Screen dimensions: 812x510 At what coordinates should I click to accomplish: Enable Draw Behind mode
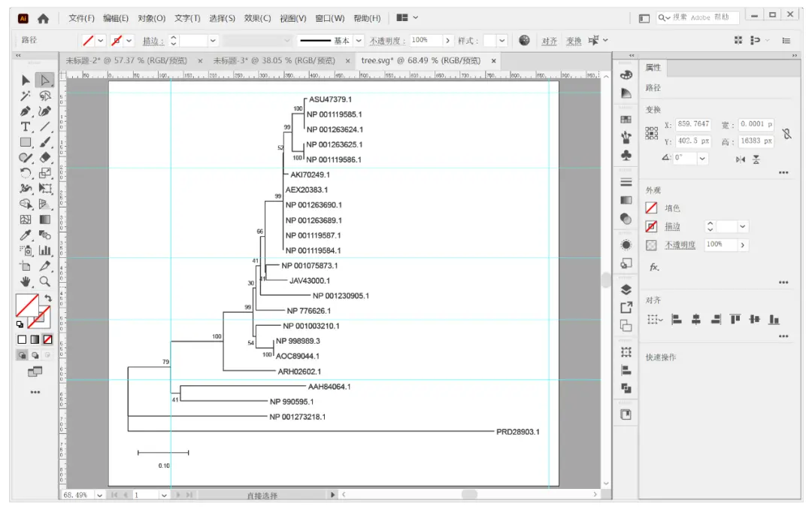click(35, 355)
